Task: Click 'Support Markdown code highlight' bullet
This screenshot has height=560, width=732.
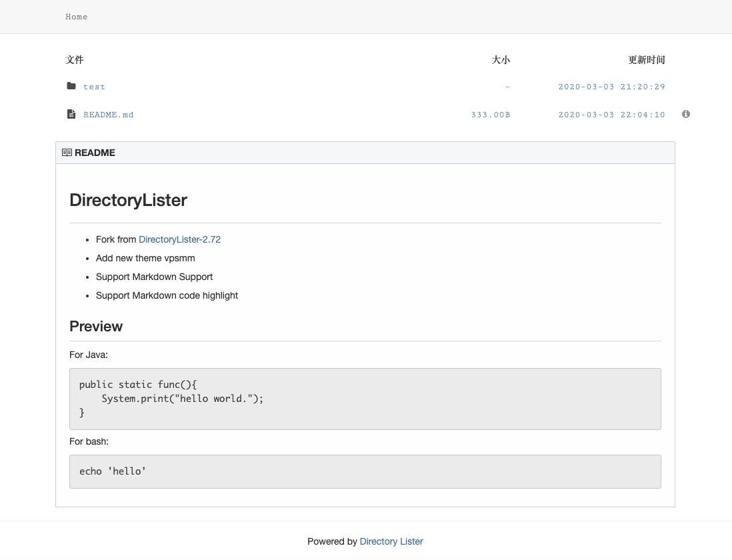Action: pyautogui.click(x=167, y=295)
